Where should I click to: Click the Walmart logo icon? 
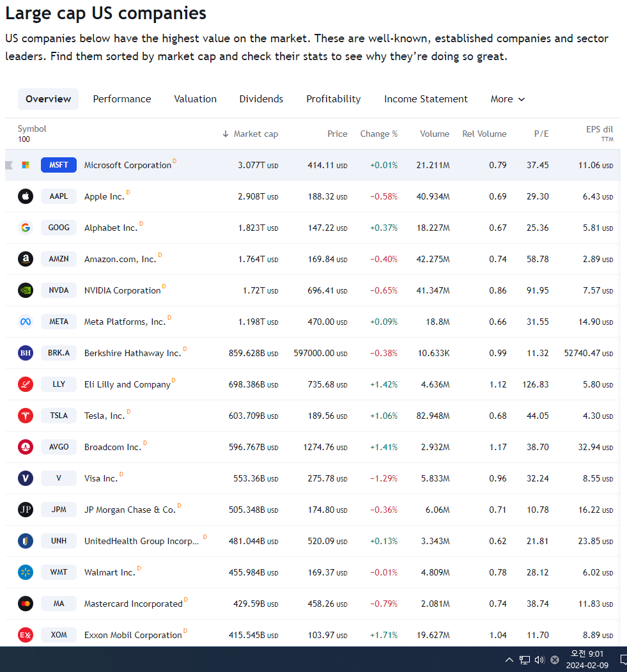tap(26, 572)
